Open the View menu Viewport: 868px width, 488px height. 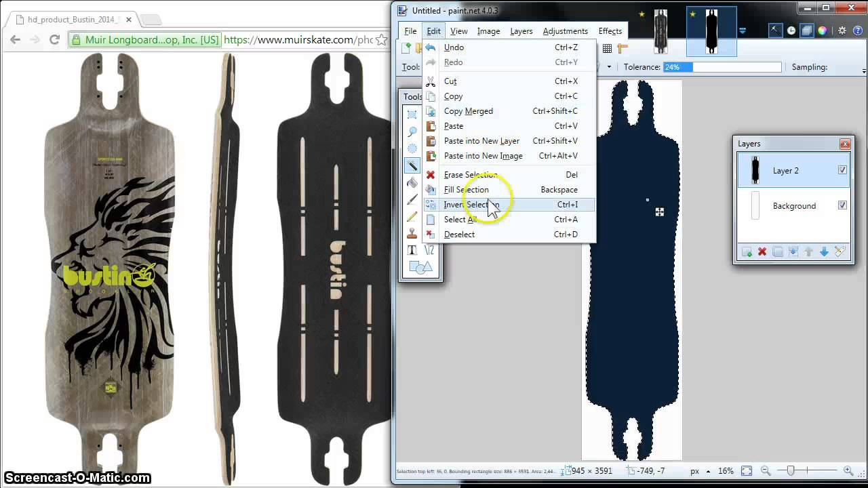point(459,31)
